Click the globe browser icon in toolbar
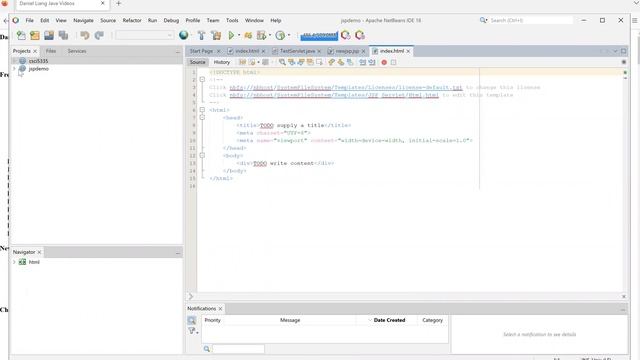The image size is (640, 360). [x=184, y=36]
